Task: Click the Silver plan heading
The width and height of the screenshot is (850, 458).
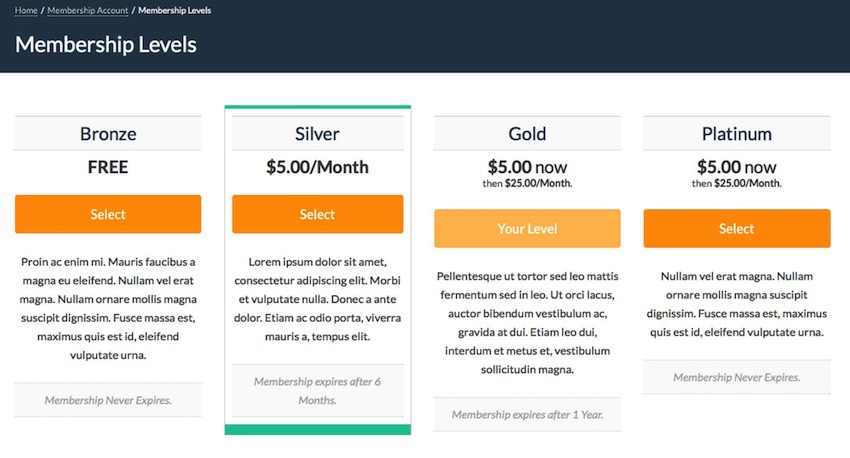Action: point(318,134)
